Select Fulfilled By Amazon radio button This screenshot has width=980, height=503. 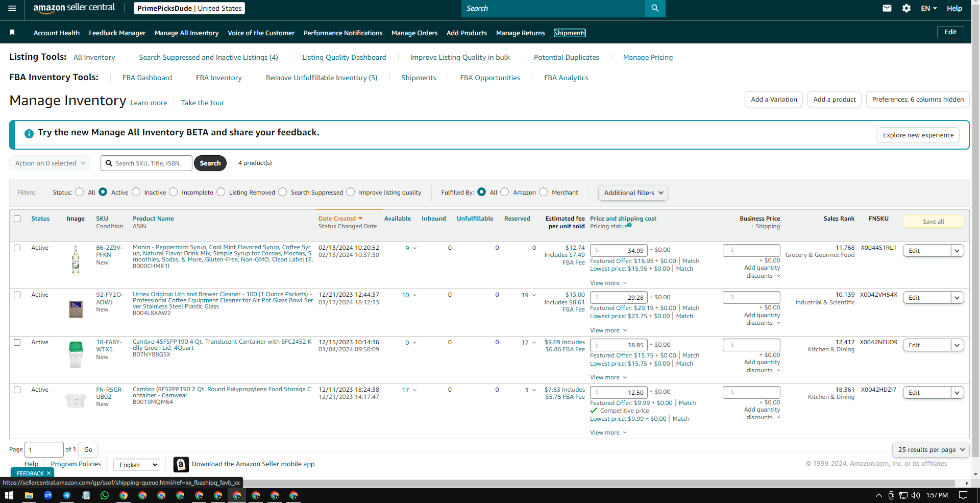tap(505, 192)
